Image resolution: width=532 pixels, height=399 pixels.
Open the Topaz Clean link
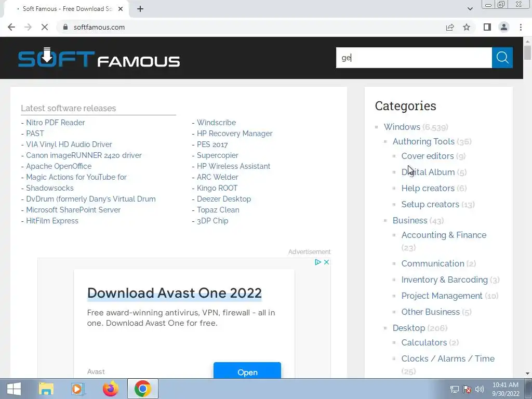coord(218,210)
